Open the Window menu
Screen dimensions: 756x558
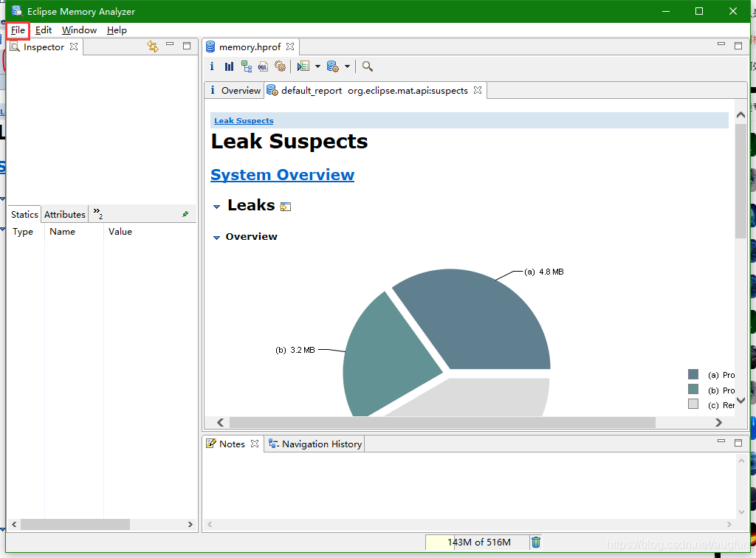coord(79,30)
